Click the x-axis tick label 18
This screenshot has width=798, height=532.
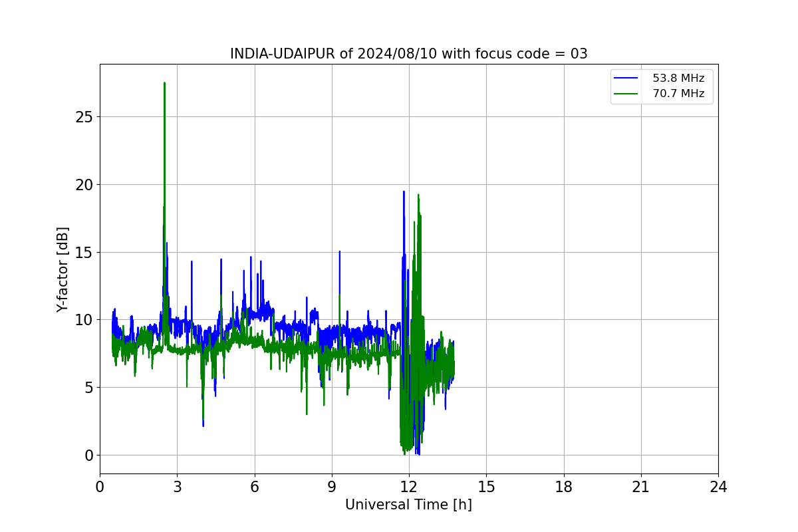(x=564, y=487)
